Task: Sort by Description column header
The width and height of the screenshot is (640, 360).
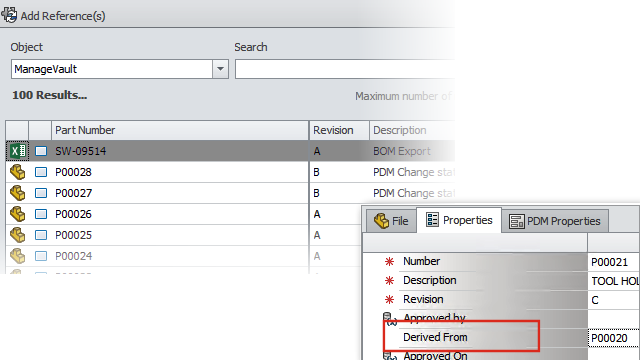Action: tap(412, 130)
